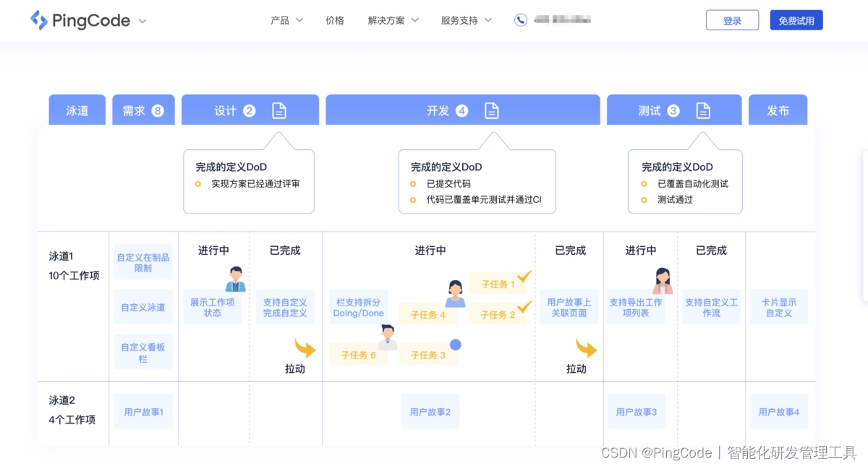Image resolution: width=868 pixels, height=467 pixels.
Task: Click the 免费试用 button
Action: point(796,20)
